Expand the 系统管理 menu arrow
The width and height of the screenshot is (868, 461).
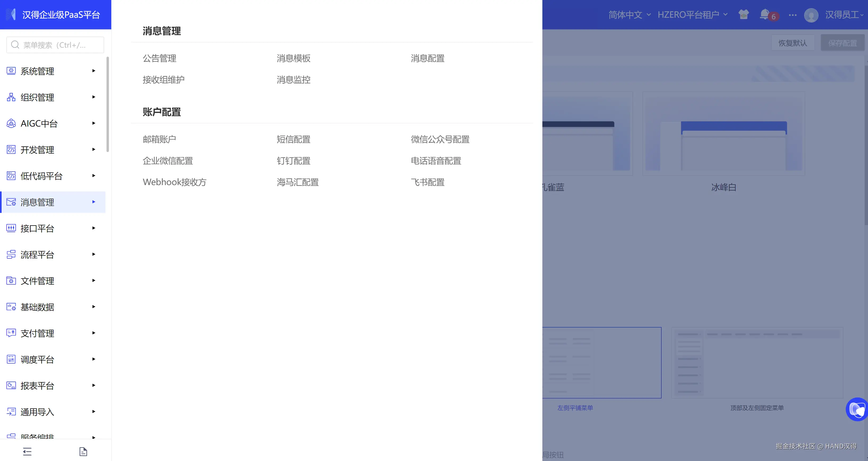(94, 71)
